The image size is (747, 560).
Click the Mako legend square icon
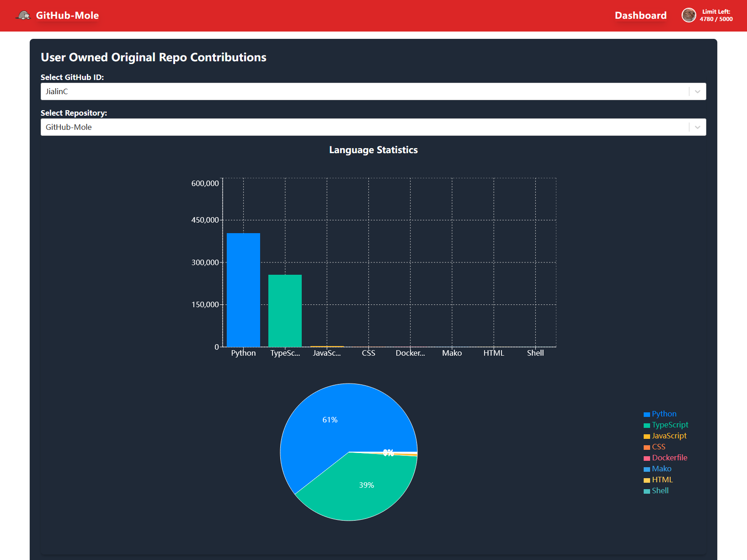[x=646, y=469]
